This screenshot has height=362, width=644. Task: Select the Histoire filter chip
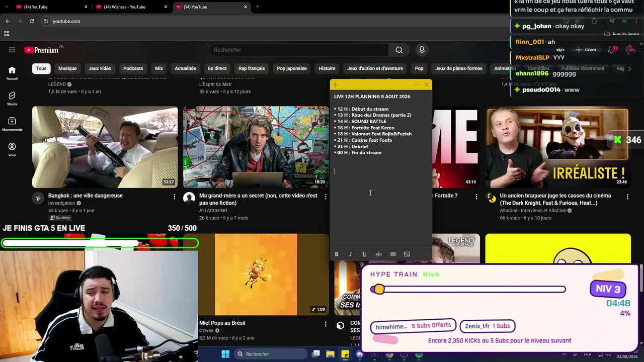click(327, 68)
